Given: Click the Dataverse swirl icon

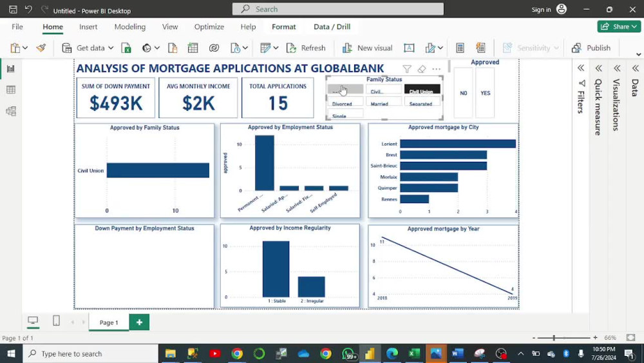Looking at the screenshot, I should (x=214, y=48).
